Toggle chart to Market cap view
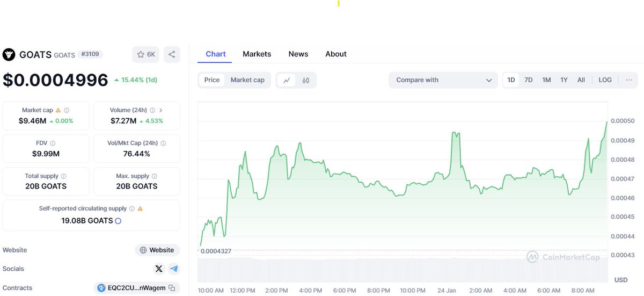The image size is (644, 296). click(247, 80)
